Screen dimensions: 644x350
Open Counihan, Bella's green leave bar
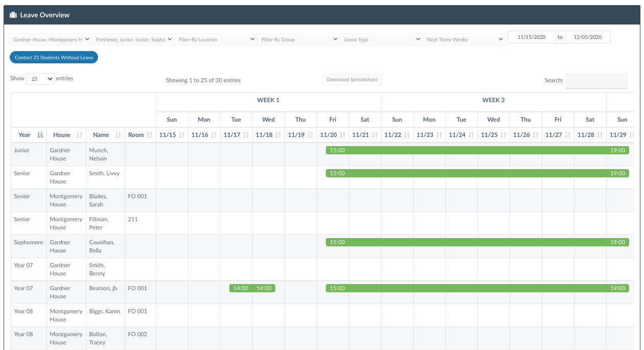tap(478, 242)
